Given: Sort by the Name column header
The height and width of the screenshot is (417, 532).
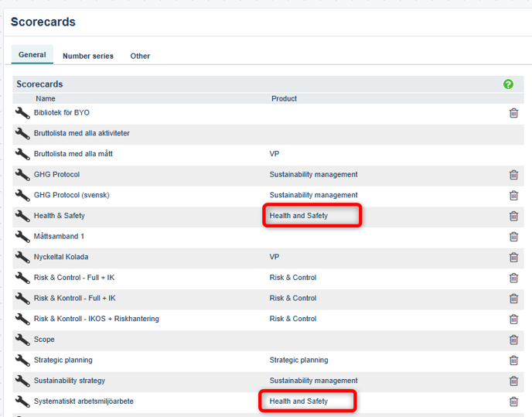Looking at the screenshot, I should tap(46, 98).
